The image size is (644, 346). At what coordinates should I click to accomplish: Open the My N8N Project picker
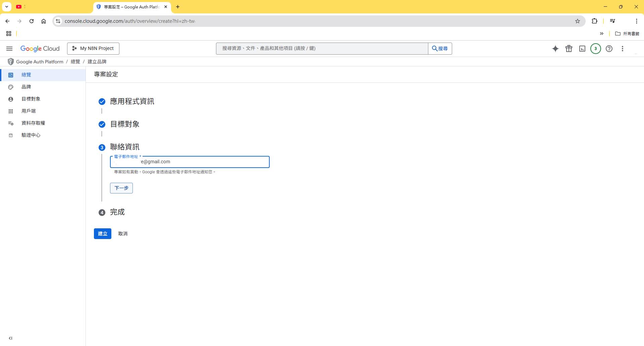[x=93, y=48]
